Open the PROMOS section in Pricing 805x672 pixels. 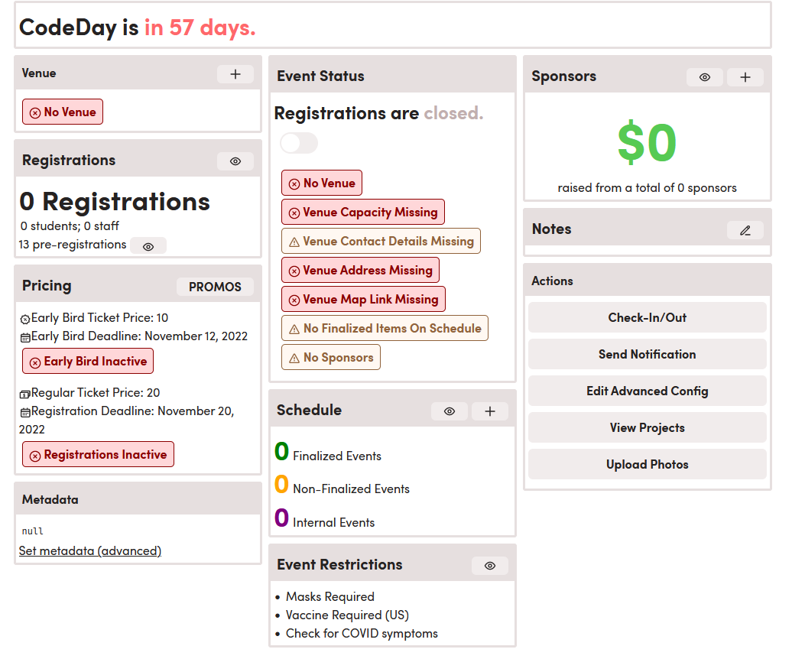pyautogui.click(x=215, y=286)
